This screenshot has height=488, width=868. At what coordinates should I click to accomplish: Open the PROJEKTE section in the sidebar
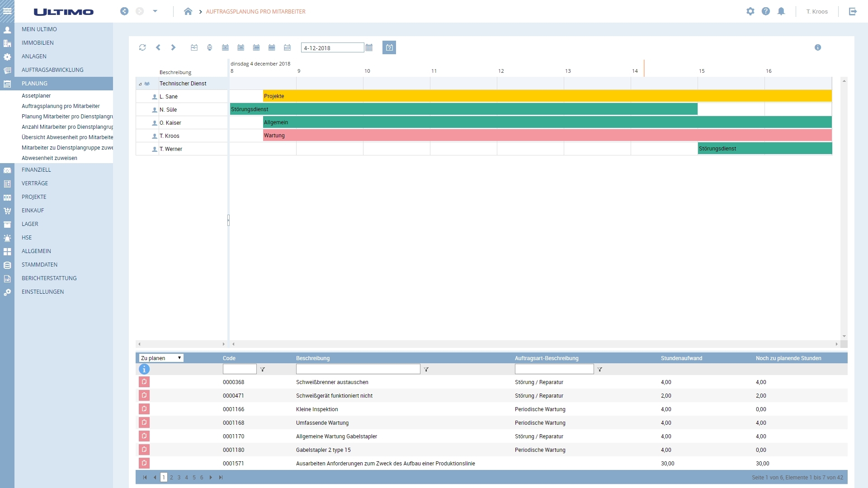pos(34,197)
